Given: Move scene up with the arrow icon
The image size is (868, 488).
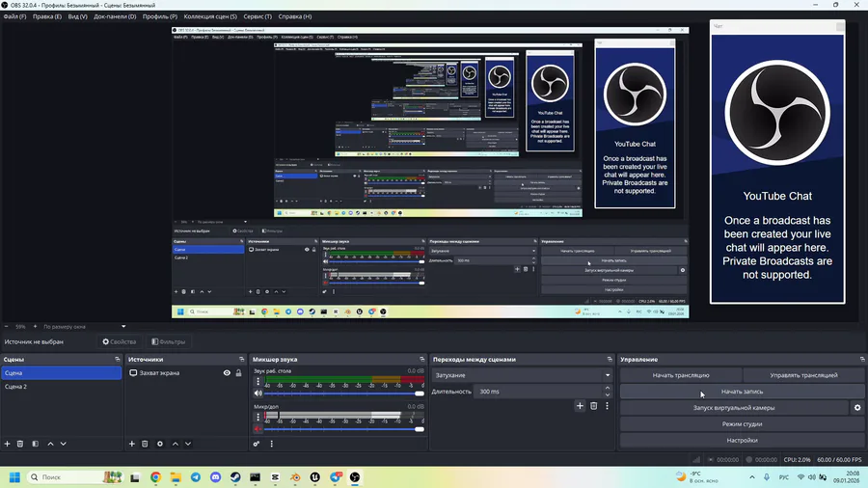Looking at the screenshot, I should (50, 444).
